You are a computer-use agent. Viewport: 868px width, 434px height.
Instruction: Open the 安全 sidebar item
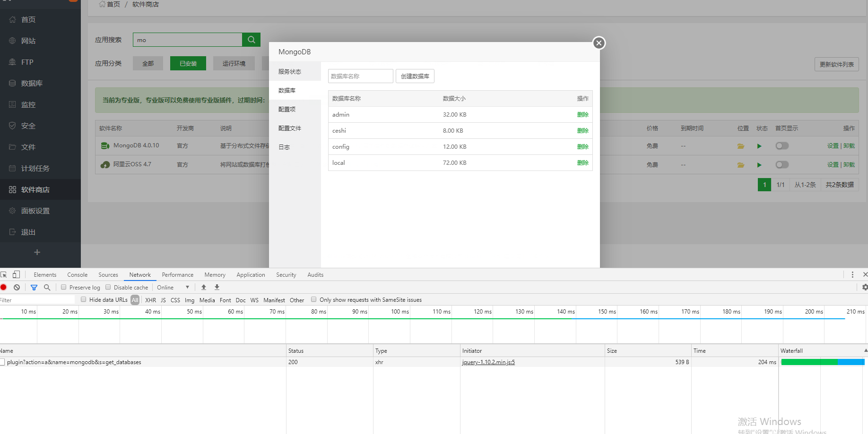coord(40,126)
